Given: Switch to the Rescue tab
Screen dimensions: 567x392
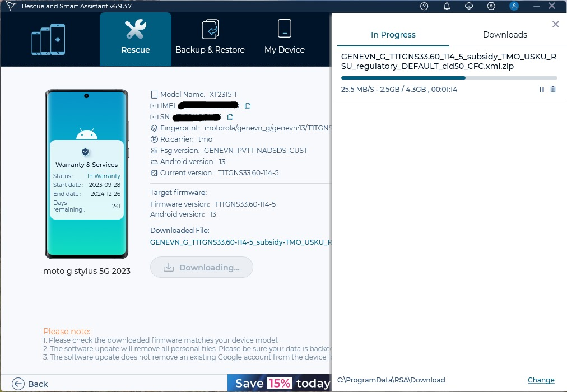Looking at the screenshot, I should click(x=136, y=39).
